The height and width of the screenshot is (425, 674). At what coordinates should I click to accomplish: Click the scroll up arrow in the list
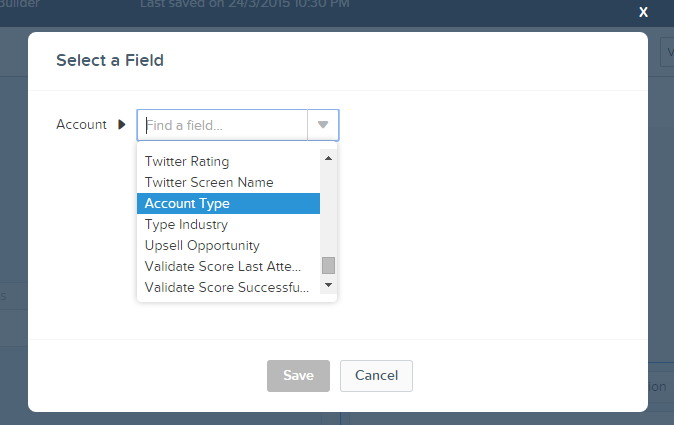click(x=328, y=157)
